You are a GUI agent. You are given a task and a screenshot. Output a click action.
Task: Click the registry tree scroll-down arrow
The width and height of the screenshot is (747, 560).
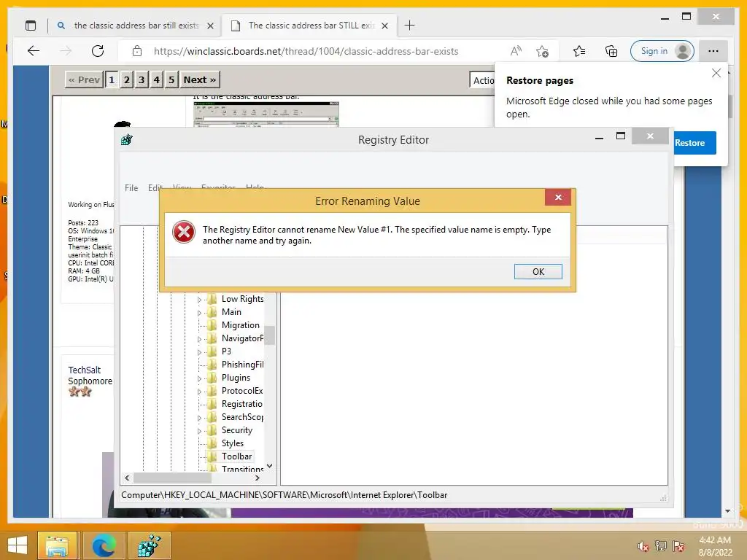[270, 466]
